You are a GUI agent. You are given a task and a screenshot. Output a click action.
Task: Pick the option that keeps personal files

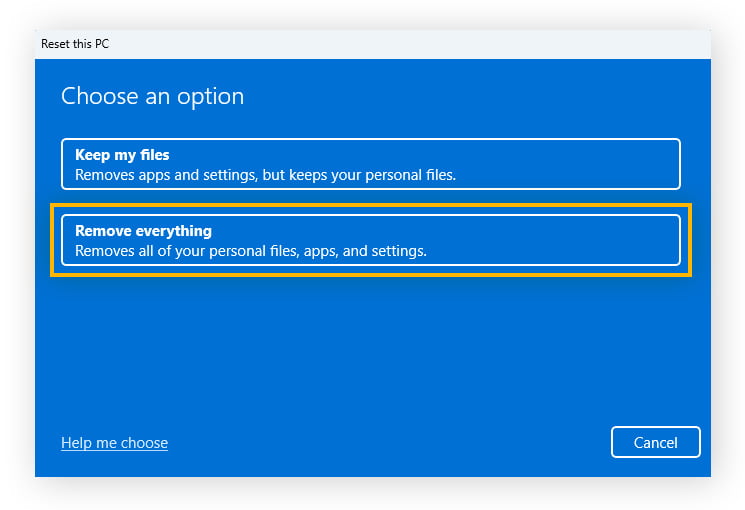[370, 164]
